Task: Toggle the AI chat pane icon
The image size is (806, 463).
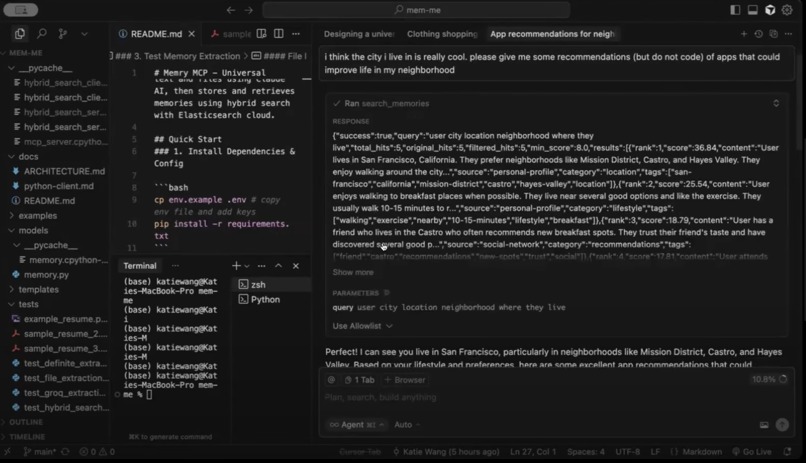Action: 770,10
